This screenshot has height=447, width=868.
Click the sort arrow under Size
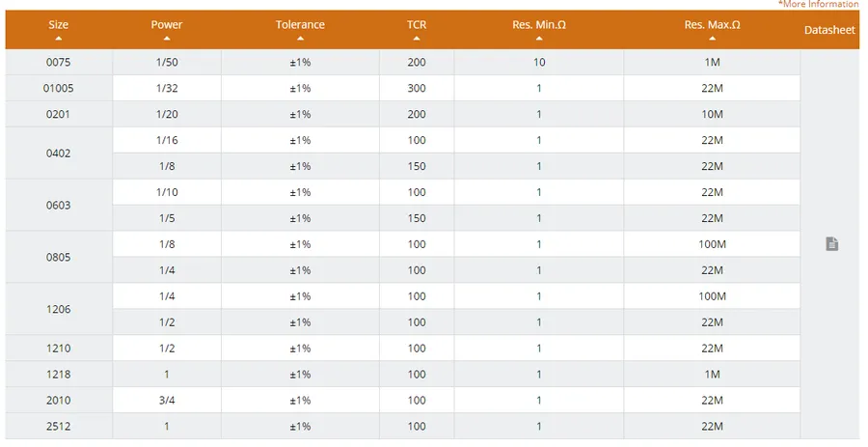tap(59, 39)
